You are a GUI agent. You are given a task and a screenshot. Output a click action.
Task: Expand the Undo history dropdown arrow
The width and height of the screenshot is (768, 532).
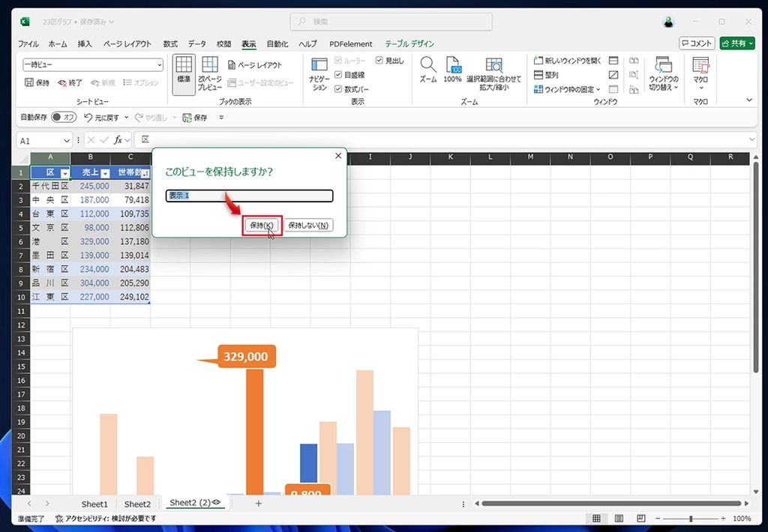(x=126, y=118)
